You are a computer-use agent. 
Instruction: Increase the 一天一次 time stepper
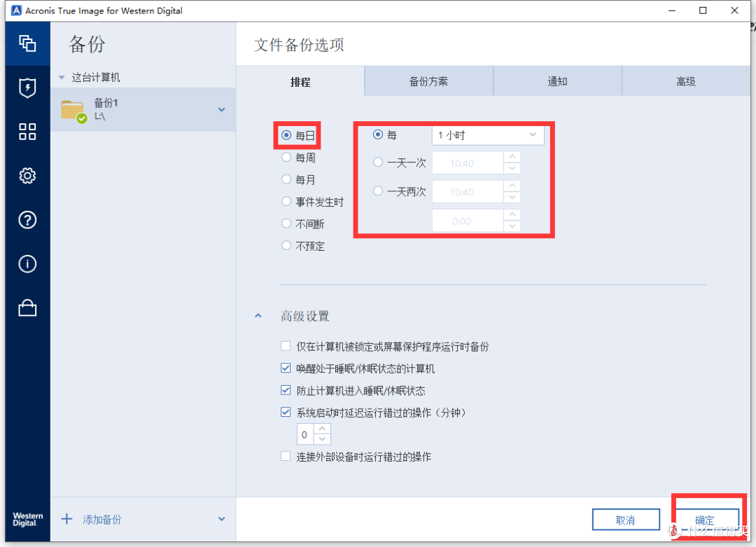(512, 158)
